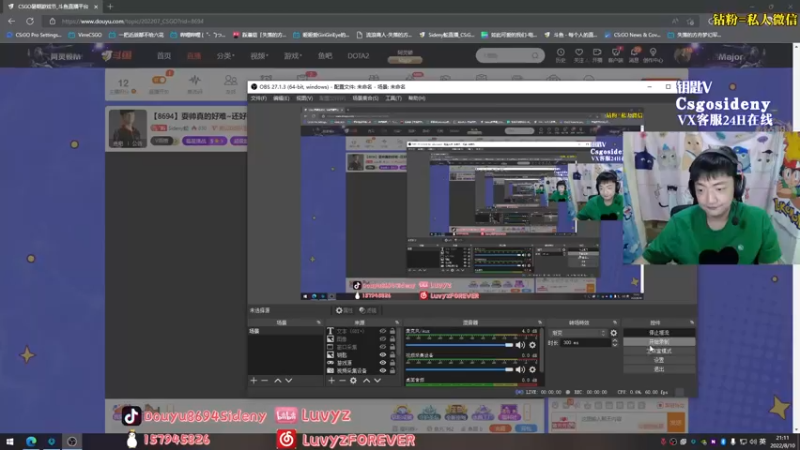
Task: Toggle visibility of the 视频采集设备 source
Action: pyautogui.click(x=383, y=370)
